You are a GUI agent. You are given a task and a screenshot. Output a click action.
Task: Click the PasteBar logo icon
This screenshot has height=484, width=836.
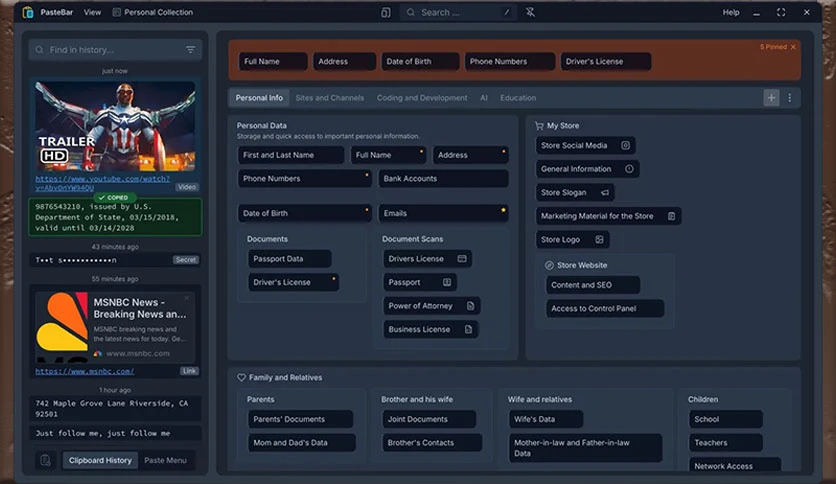point(28,12)
